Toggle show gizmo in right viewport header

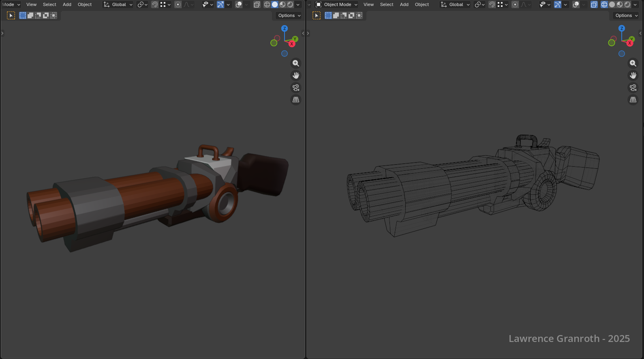558,4
